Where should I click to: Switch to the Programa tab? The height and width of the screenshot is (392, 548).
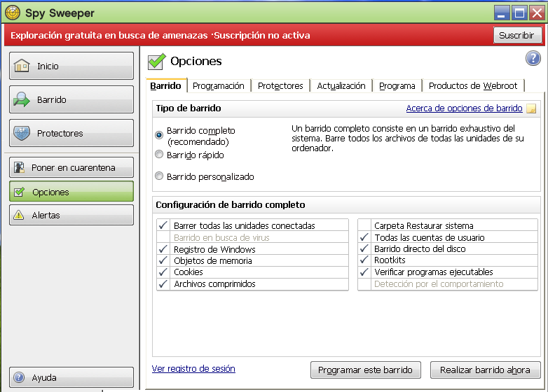tap(397, 86)
